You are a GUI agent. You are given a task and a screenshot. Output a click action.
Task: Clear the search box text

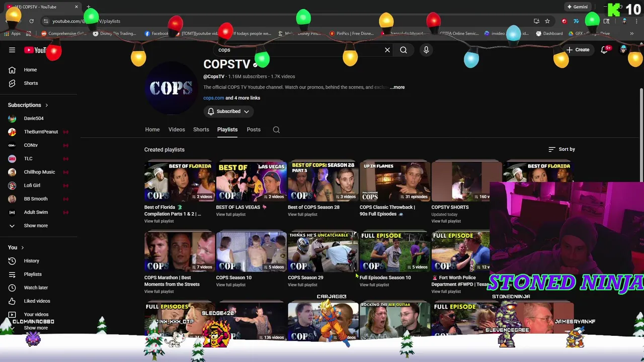(x=387, y=50)
